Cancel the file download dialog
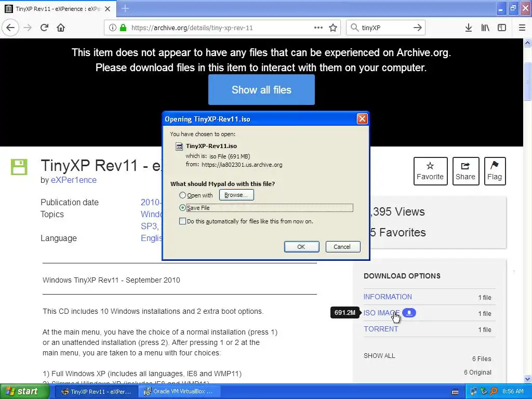532x399 pixels. [x=343, y=247]
